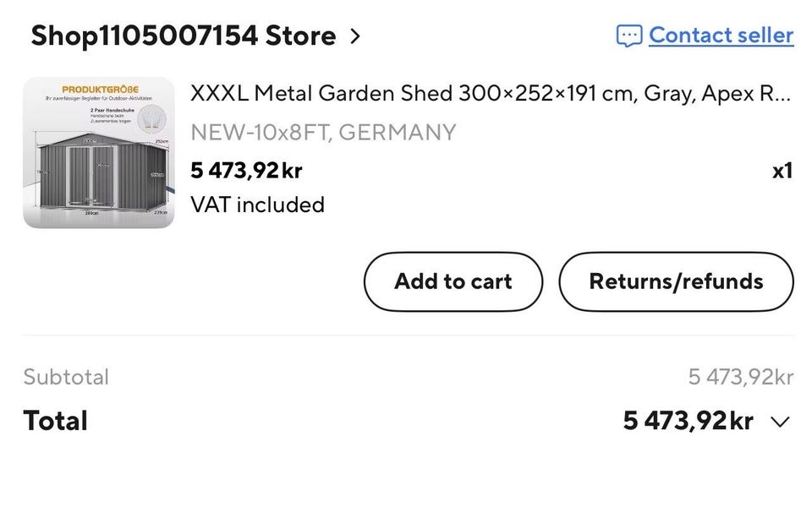Click the bold total amount 5 473,92 kr

coord(688,420)
